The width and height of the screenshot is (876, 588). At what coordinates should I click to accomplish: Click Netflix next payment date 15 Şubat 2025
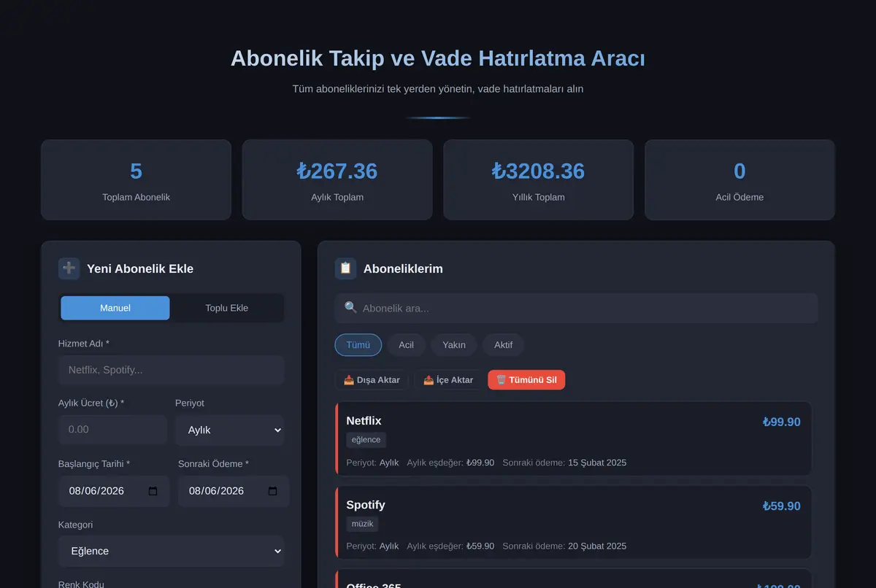(x=597, y=463)
